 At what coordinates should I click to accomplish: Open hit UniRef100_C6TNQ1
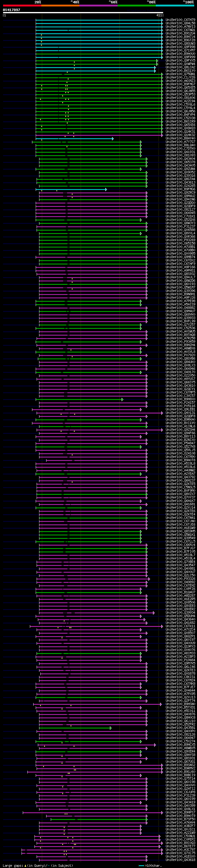(180, 30)
